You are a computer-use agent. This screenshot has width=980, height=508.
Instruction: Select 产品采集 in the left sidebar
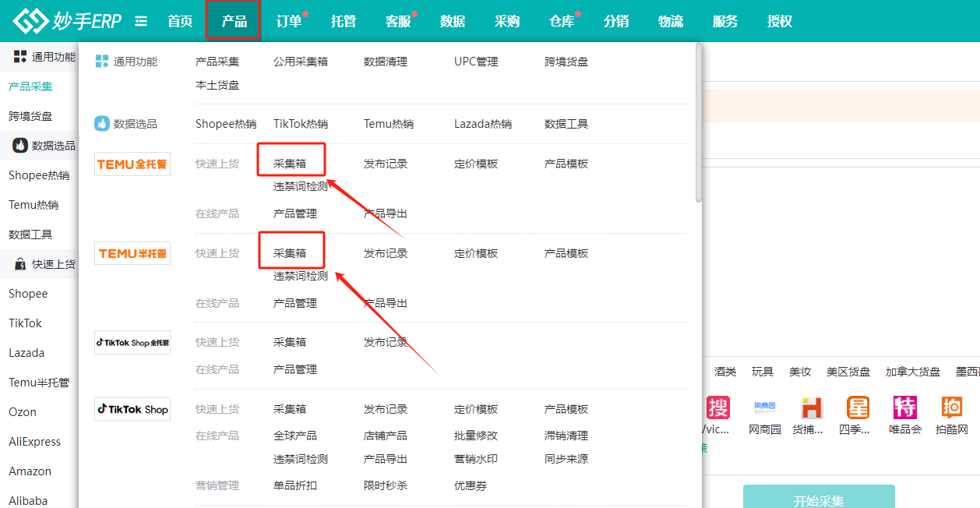[30, 86]
